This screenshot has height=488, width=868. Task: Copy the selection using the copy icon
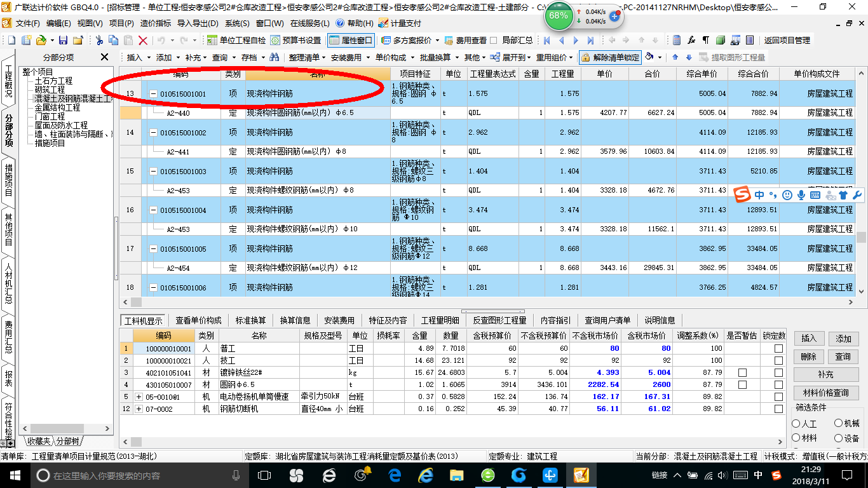pyautogui.click(x=114, y=40)
